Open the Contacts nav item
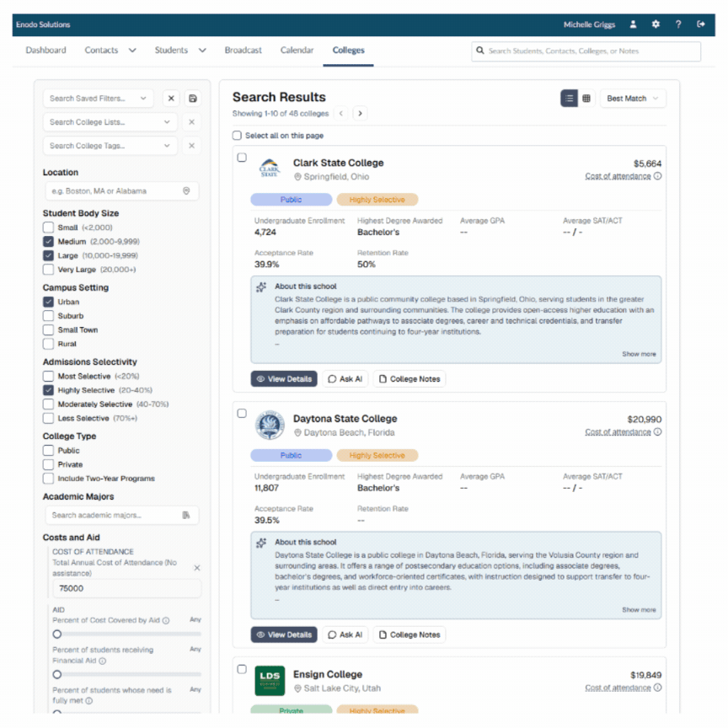This screenshot has height=728, width=728. 101,51
